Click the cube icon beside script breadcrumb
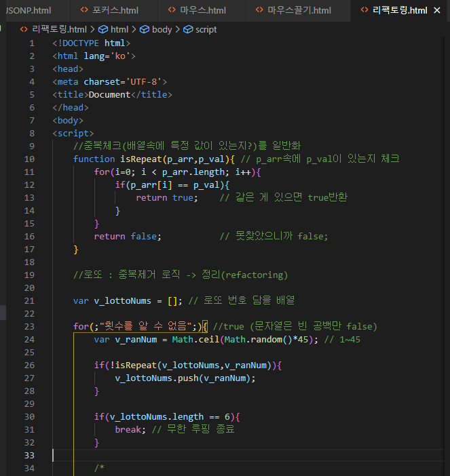 point(188,30)
